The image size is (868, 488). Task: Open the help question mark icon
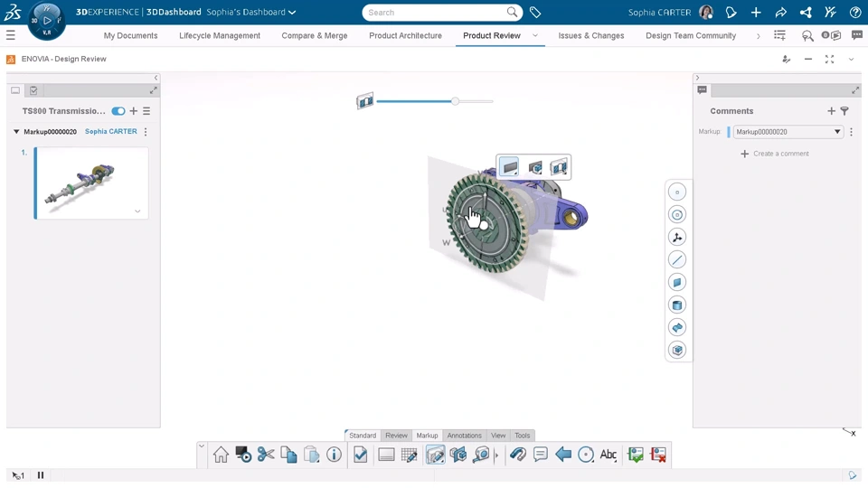(854, 12)
